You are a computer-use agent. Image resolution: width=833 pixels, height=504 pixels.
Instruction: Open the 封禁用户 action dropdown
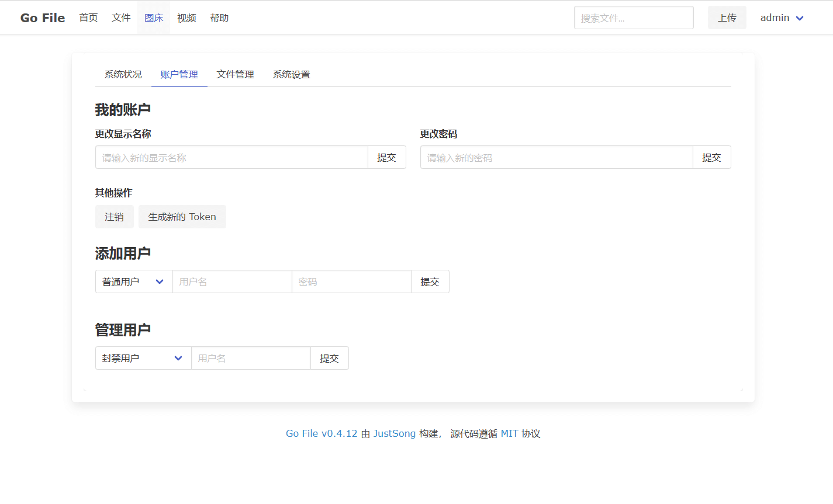[x=143, y=358]
